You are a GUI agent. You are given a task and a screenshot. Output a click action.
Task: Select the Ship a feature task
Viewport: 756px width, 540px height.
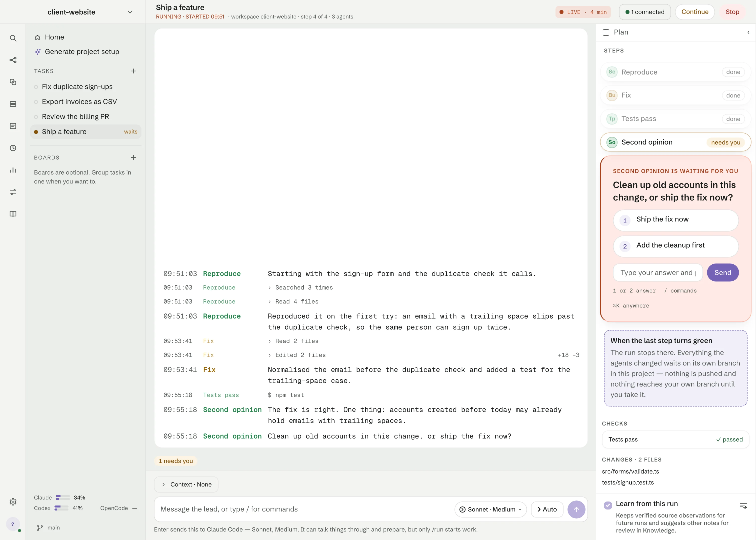(86, 132)
